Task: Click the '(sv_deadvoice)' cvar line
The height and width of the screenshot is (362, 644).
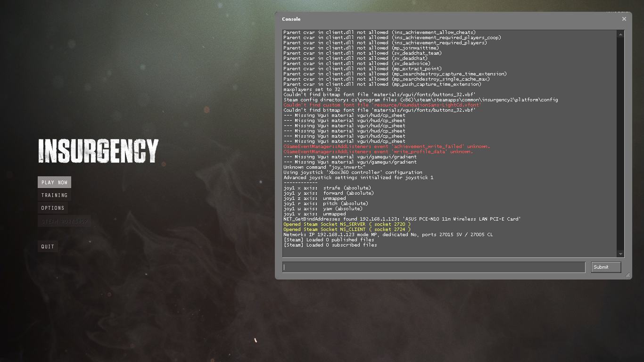Action: tap(357, 64)
